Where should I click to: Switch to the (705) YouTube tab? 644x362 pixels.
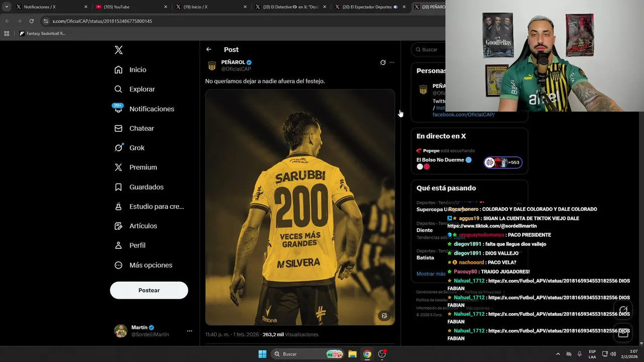[132, 7]
